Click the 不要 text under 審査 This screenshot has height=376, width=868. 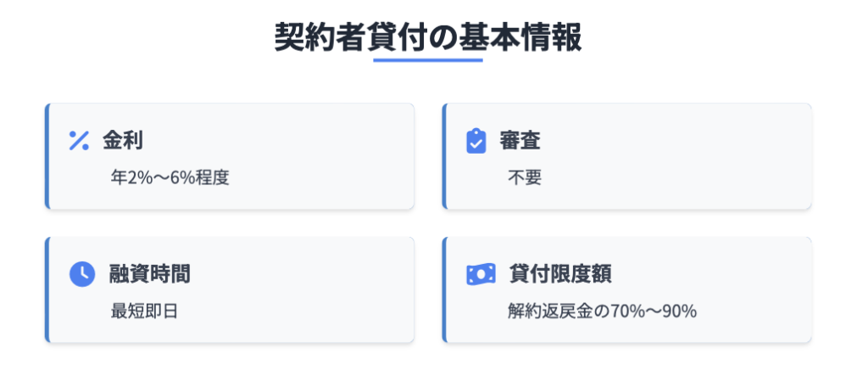(524, 178)
